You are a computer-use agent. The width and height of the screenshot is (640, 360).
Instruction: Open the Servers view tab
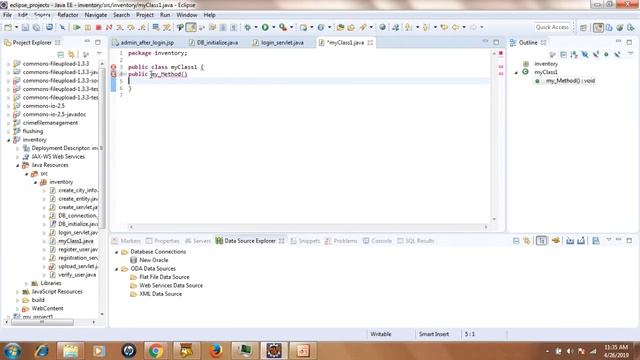pos(198,241)
